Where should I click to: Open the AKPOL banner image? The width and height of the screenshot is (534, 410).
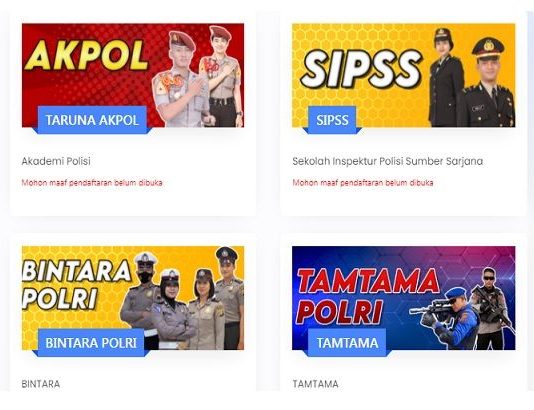click(133, 75)
